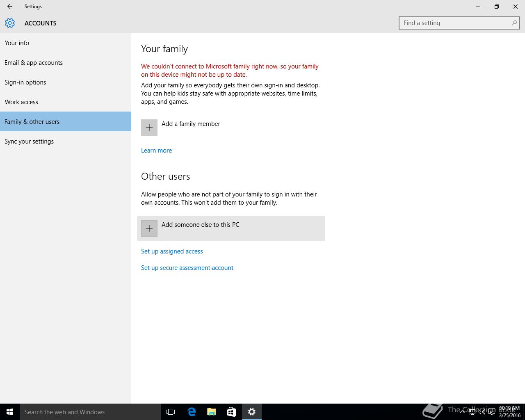Click the Settings gear icon on taskbar

[x=251, y=412]
